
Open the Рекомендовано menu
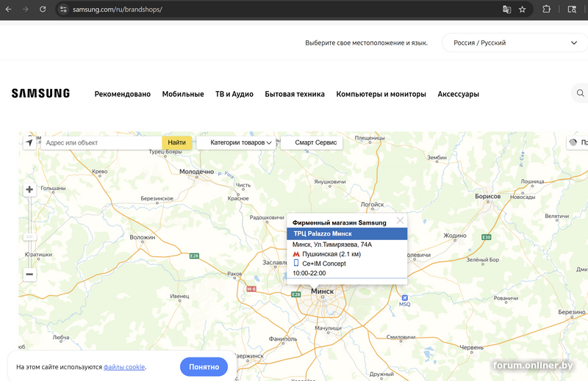coord(123,94)
